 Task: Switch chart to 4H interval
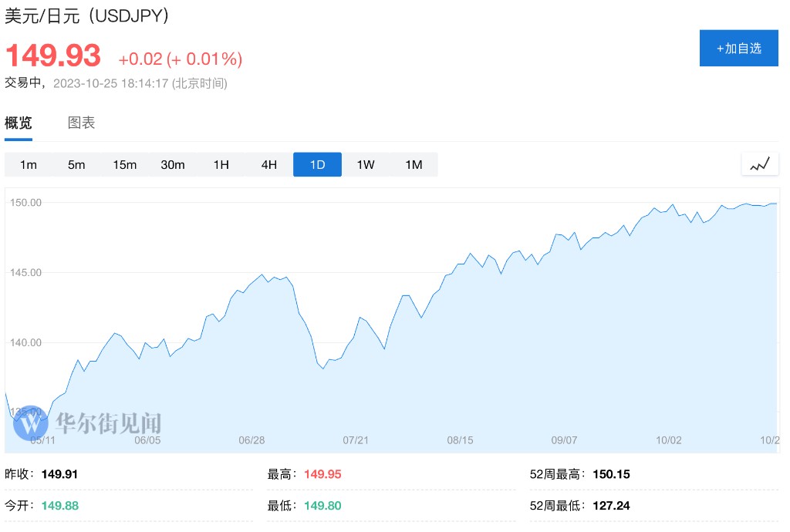pyautogui.click(x=269, y=164)
